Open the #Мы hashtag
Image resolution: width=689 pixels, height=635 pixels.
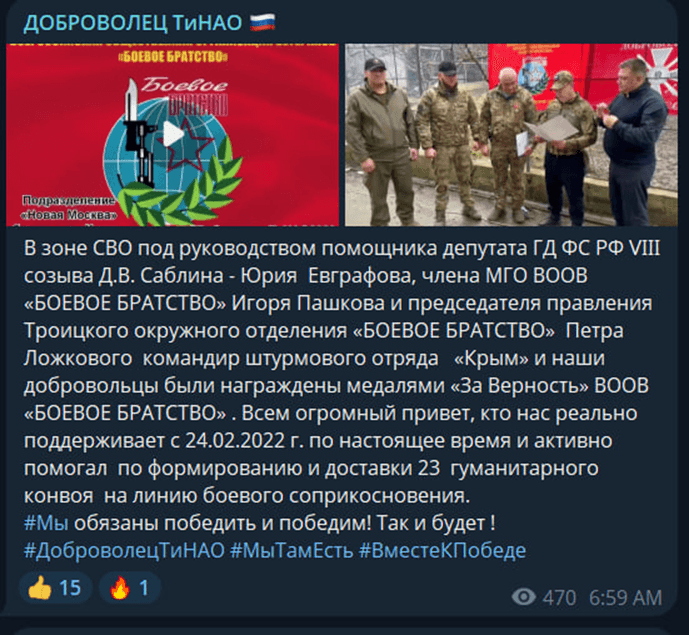[x=46, y=523]
